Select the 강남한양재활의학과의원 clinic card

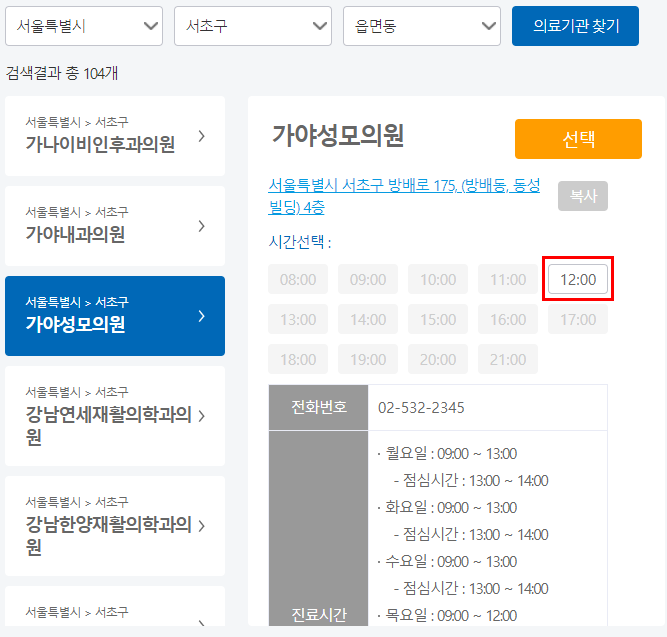(x=115, y=526)
